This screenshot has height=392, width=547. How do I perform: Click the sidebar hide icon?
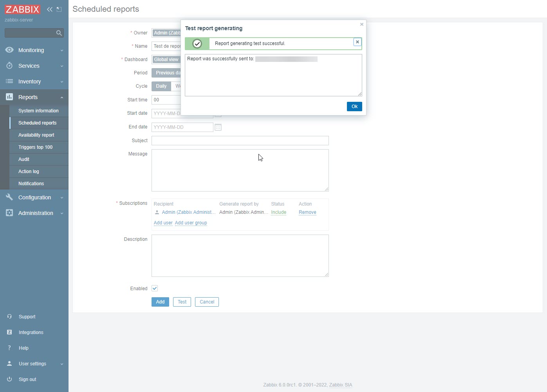59,9
